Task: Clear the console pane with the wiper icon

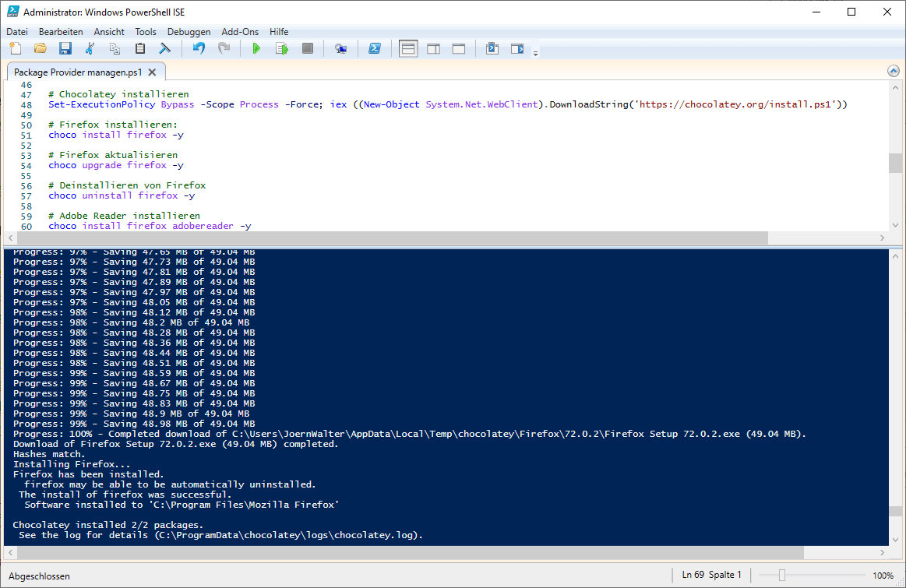Action: (x=165, y=49)
